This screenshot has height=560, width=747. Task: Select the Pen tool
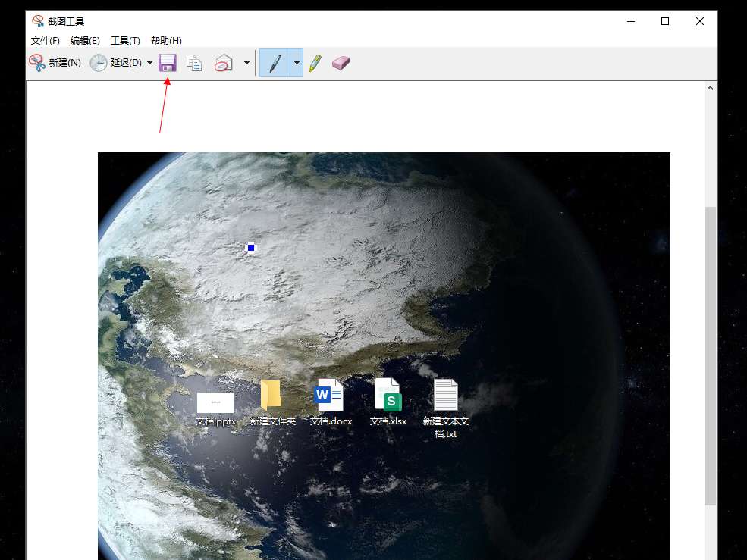(275, 63)
